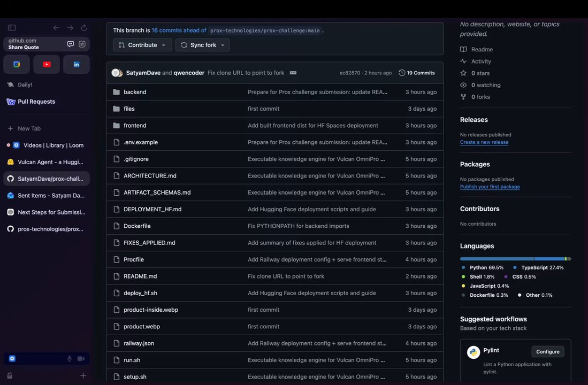Click the chat bubble icon in address bar
The width and height of the screenshot is (588, 385).
[x=71, y=44]
